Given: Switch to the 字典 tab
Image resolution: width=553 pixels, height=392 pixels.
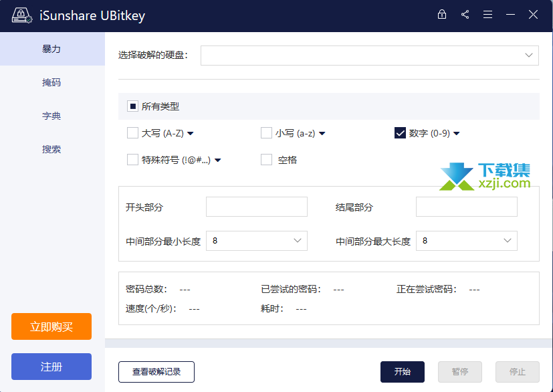Looking at the screenshot, I should [x=52, y=116].
